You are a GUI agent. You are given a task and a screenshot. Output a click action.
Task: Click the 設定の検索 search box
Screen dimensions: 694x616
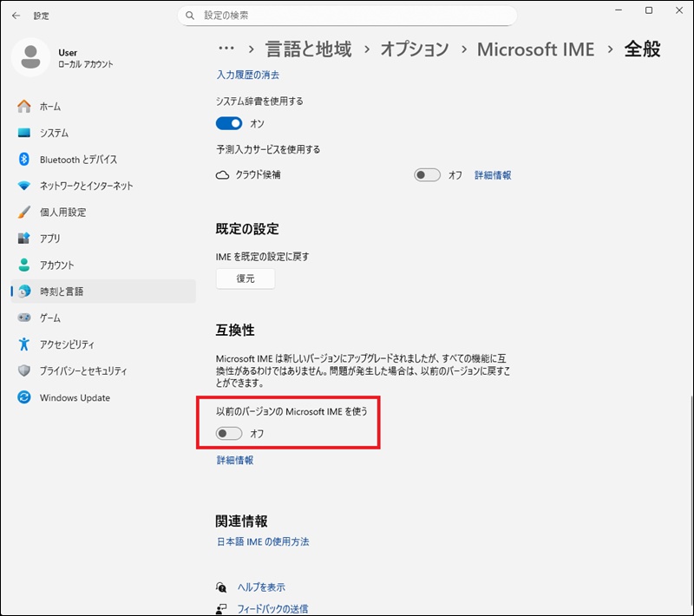click(347, 16)
